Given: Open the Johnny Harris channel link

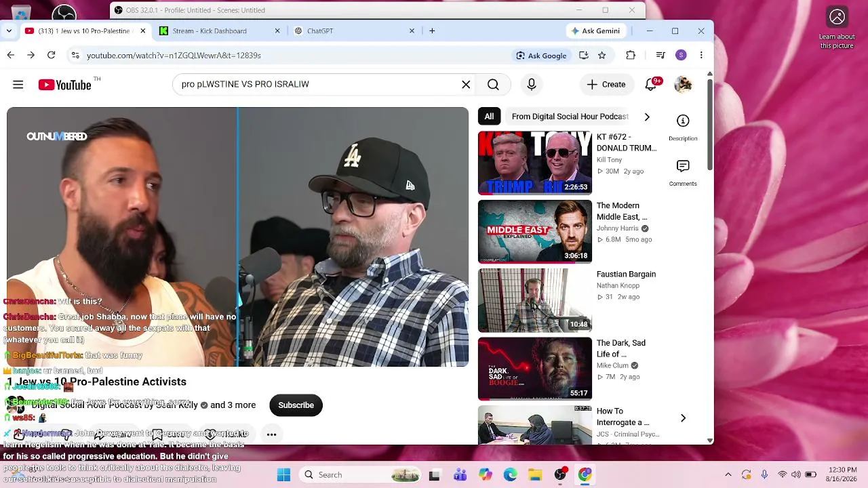Looking at the screenshot, I should [618, 228].
